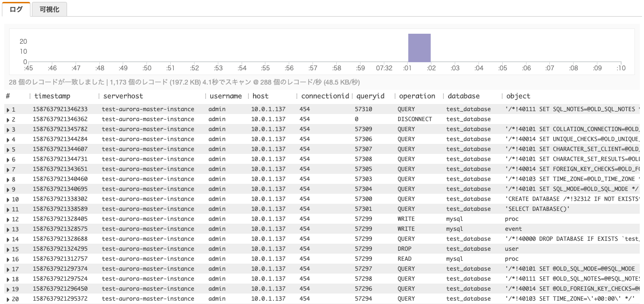This screenshot has height=304, width=644.
Task: Click the object column header
Action: (x=518, y=96)
